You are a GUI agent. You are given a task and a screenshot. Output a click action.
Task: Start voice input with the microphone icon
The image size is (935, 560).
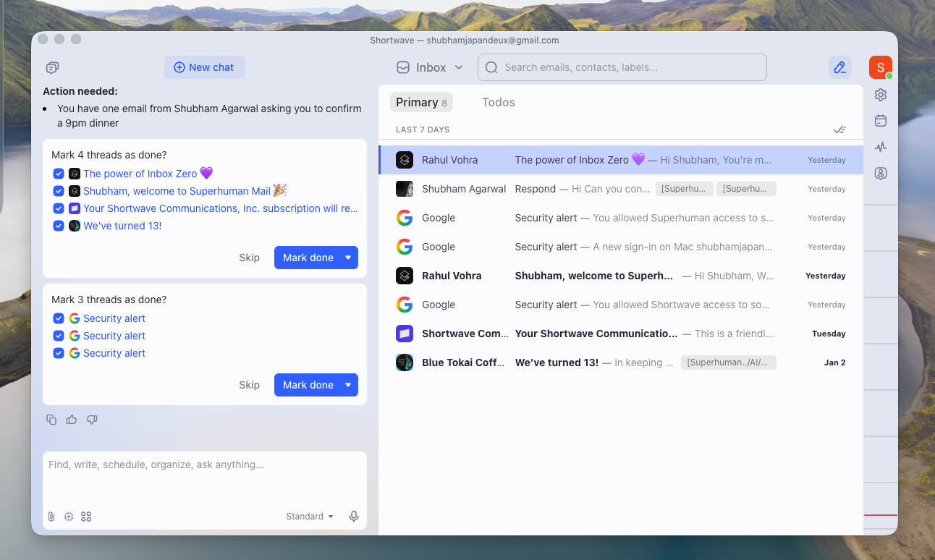tap(353, 516)
